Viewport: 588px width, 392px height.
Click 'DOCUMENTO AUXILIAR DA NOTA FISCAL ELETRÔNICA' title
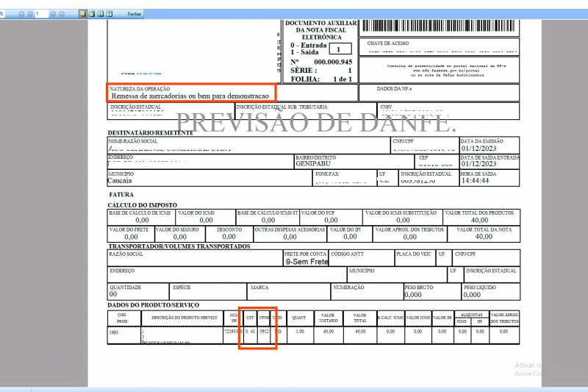pyautogui.click(x=321, y=30)
